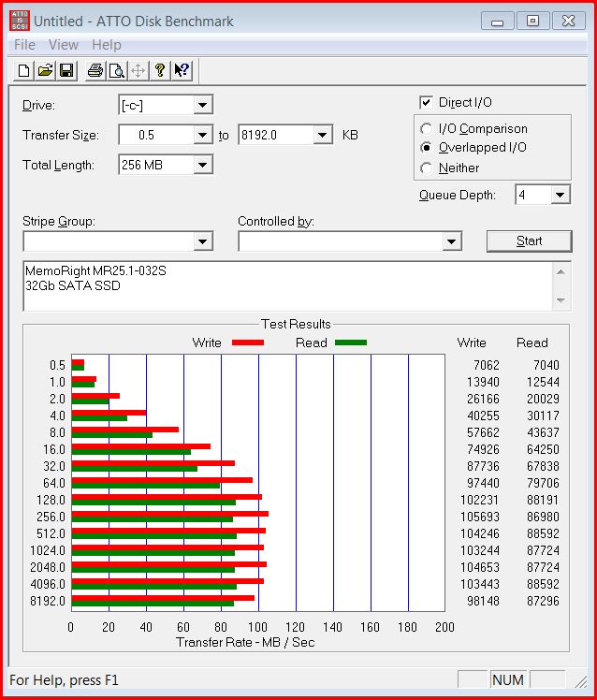Click the yellow question mark About icon
Image resolution: width=597 pixels, height=700 pixels.
pyautogui.click(x=159, y=70)
